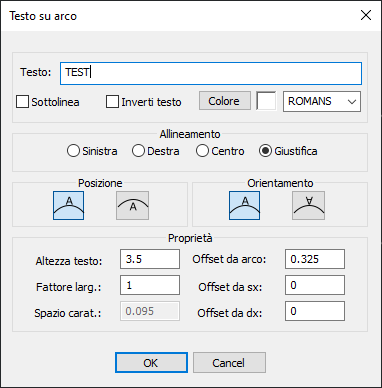Tick the Inverti testo checkbox
The height and width of the screenshot is (388, 382).
click(x=112, y=102)
